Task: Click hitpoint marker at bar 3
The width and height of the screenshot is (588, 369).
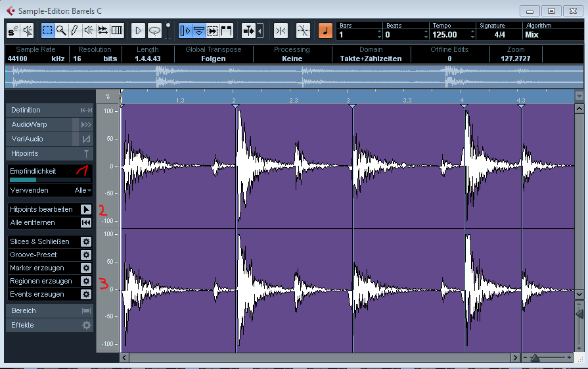Action: pyautogui.click(x=353, y=107)
